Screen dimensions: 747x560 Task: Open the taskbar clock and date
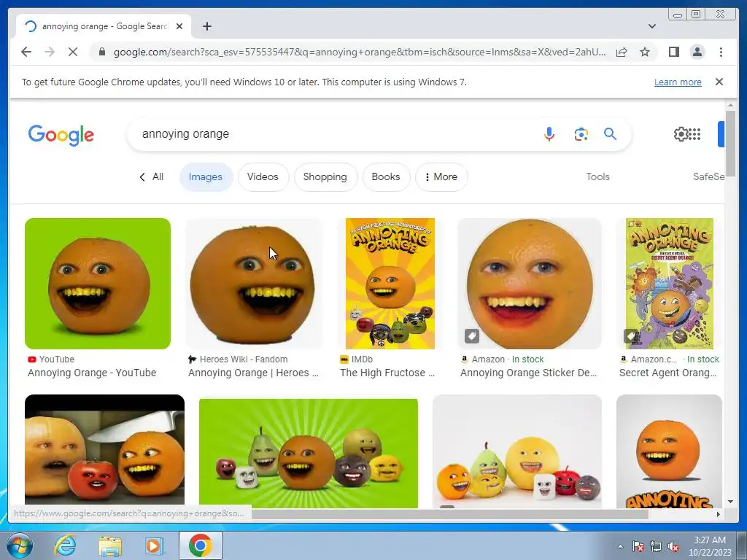pos(710,546)
